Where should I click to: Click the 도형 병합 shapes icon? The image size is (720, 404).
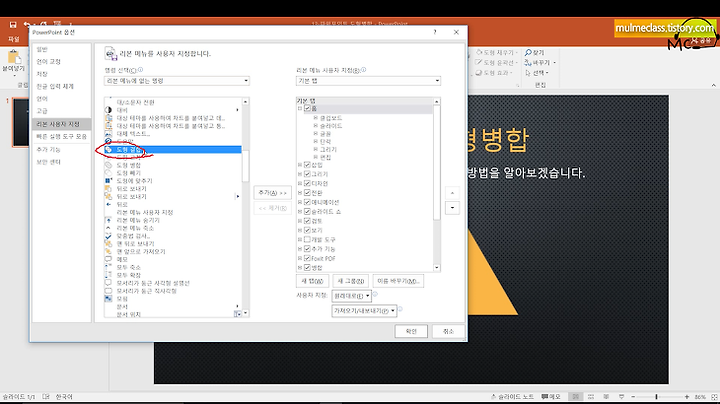pyautogui.click(x=108, y=165)
